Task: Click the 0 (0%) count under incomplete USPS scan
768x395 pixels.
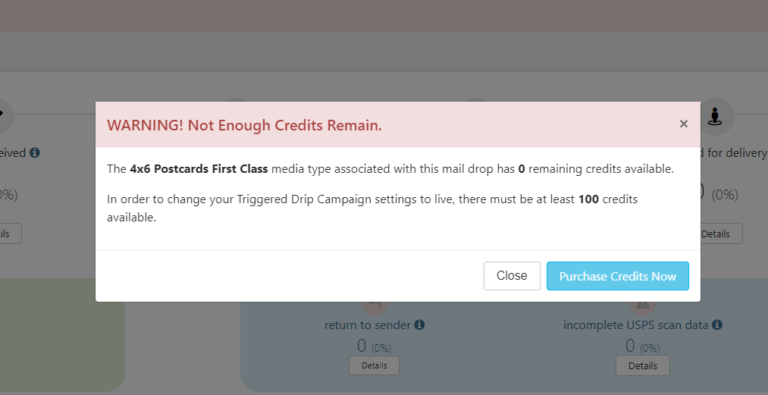Action: pos(643,346)
